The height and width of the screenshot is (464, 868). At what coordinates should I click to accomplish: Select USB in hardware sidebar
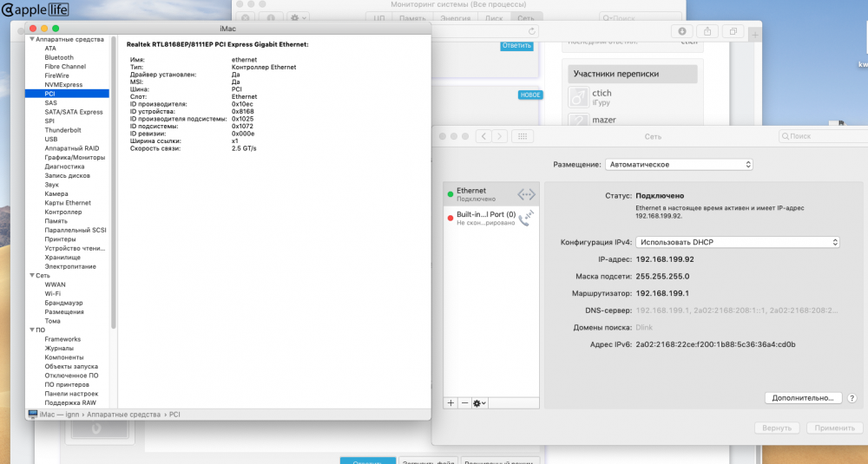coord(51,140)
